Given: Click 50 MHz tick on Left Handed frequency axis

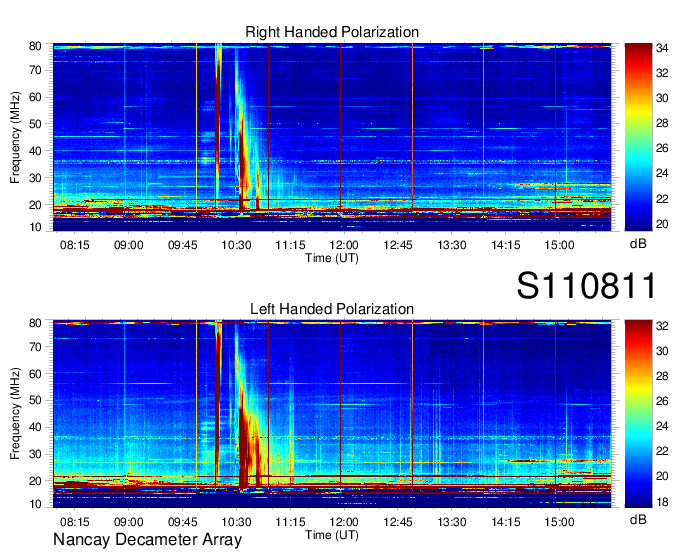Looking at the screenshot, I should coord(35,400).
